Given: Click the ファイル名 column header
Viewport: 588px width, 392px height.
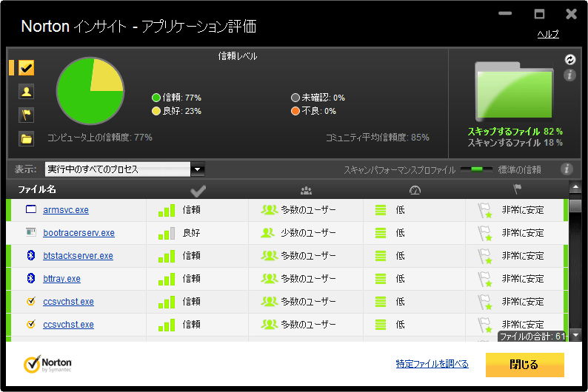Looking at the screenshot, I should 37,189.
